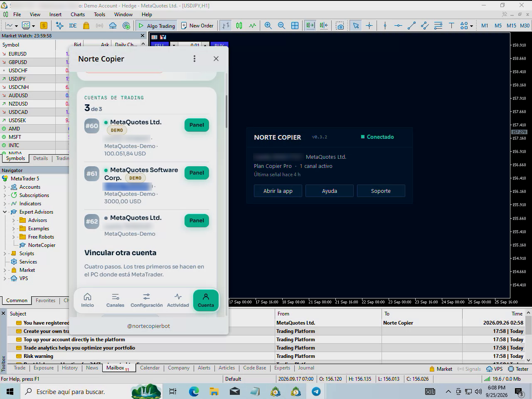
Task: Open the Insert menu
Action: 55,14
